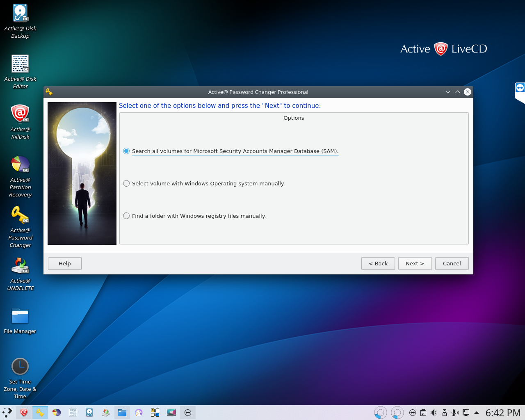The image size is (525, 420).
Task: Click the 6:42 PM clock
Action: (503, 413)
